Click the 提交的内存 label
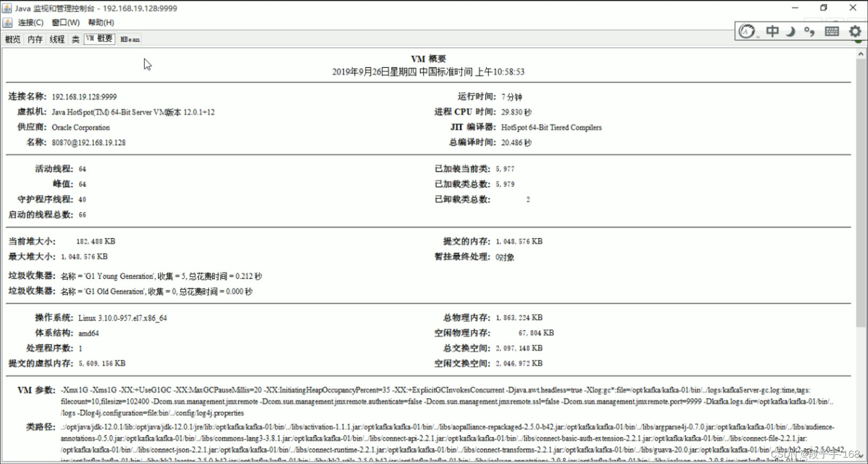This screenshot has width=868, height=464. click(x=467, y=241)
